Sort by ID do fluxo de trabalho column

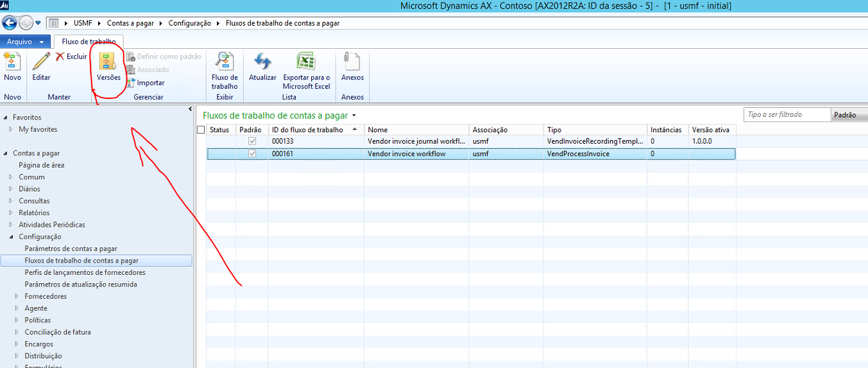point(316,130)
